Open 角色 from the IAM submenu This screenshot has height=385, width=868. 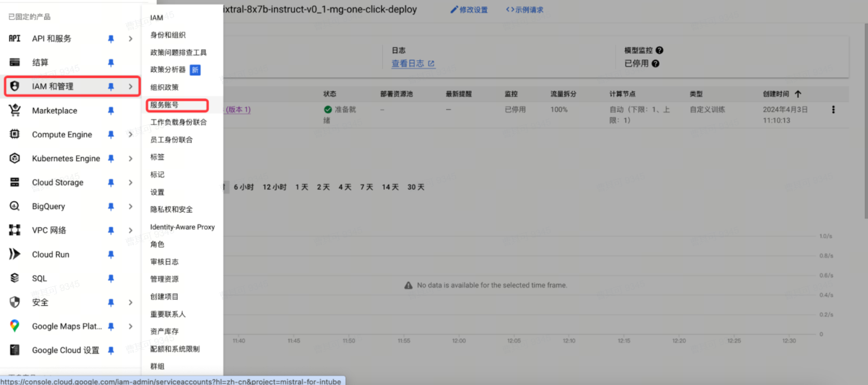[157, 244]
